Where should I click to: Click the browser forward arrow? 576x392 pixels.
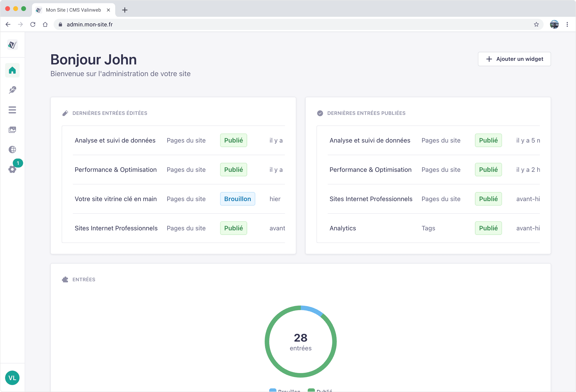tap(20, 24)
